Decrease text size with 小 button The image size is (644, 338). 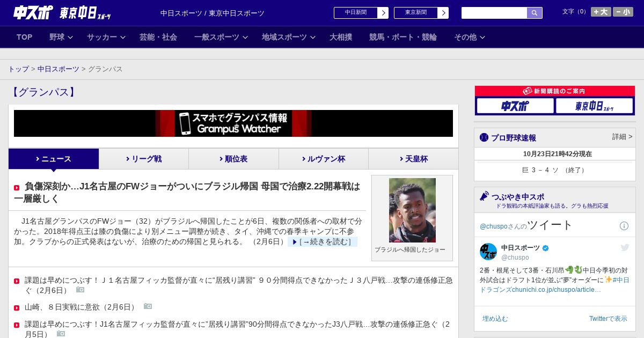tap(623, 12)
